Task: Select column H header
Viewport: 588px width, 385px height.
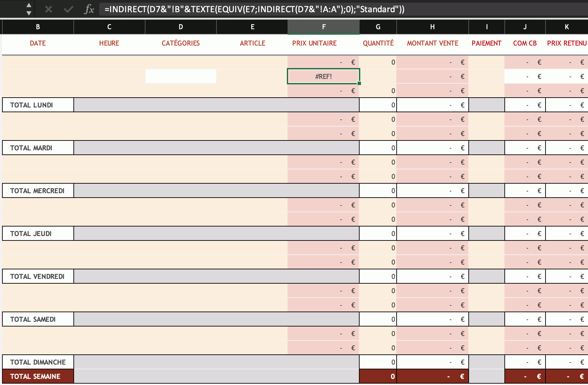Action: pyautogui.click(x=432, y=27)
